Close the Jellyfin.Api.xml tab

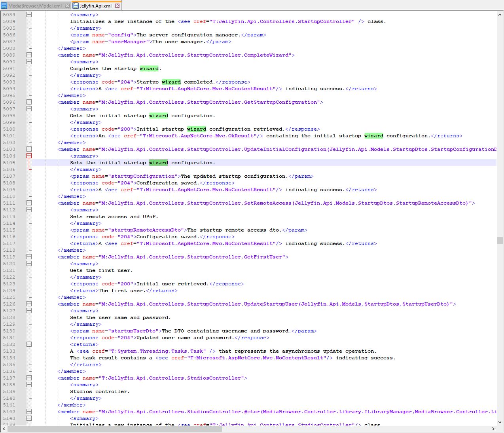coord(117,6)
